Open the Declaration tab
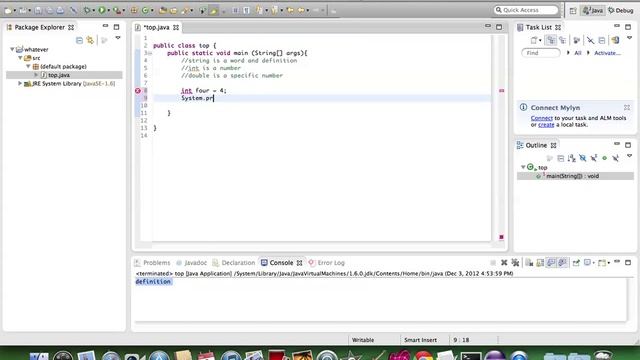Screen dimensions: 640x360 point(233,263)
